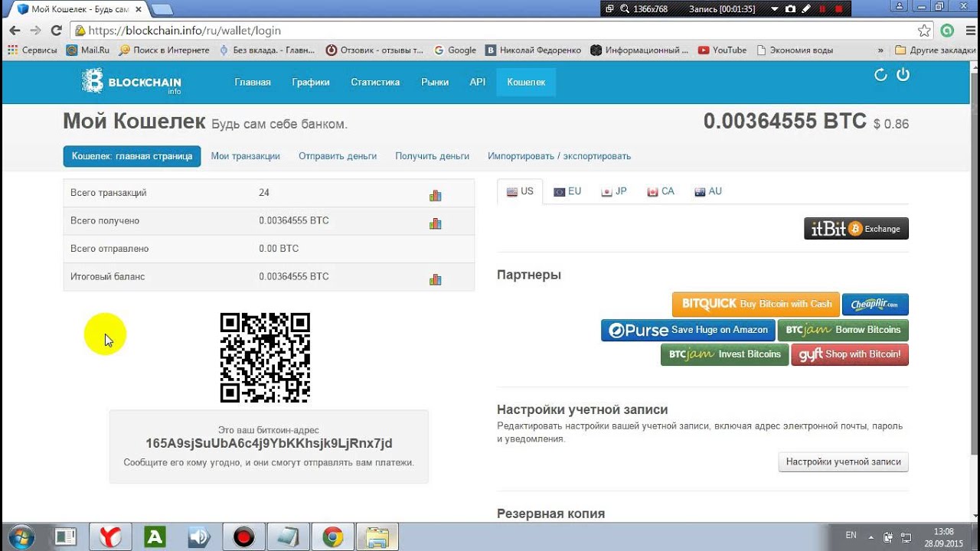Viewport: 980px width, 551px height.
Task: Select recorder pencil draw tool
Action: (x=806, y=9)
